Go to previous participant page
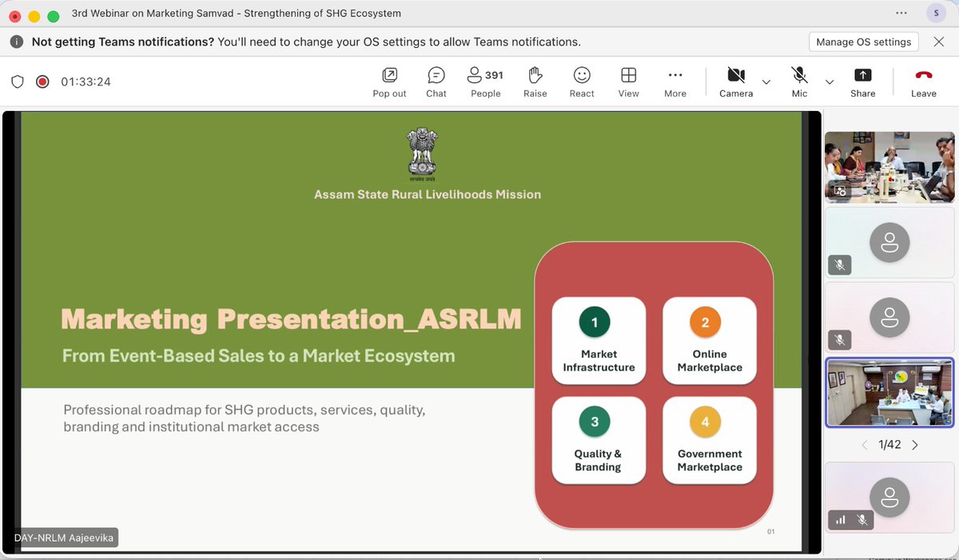Image resolution: width=959 pixels, height=560 pixels. point(864,445)
